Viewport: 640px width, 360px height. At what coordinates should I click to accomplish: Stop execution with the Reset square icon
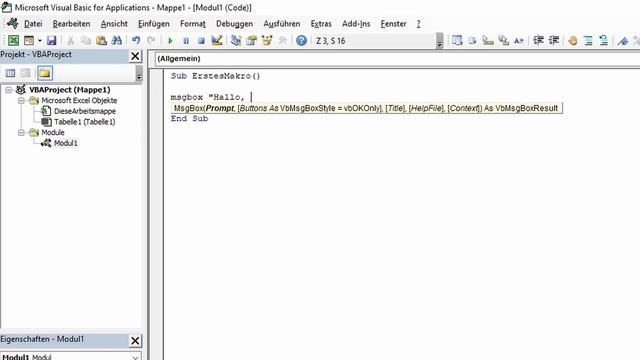point(201,40)
